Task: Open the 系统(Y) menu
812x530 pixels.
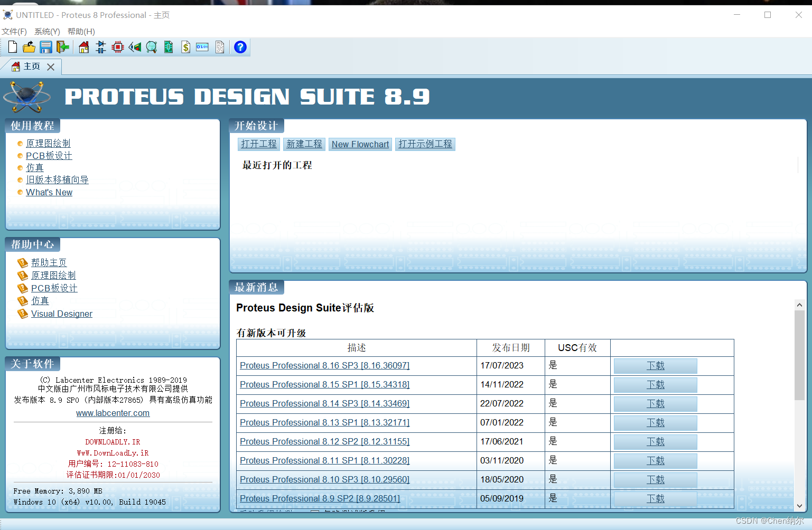Action: click(47, 31)
